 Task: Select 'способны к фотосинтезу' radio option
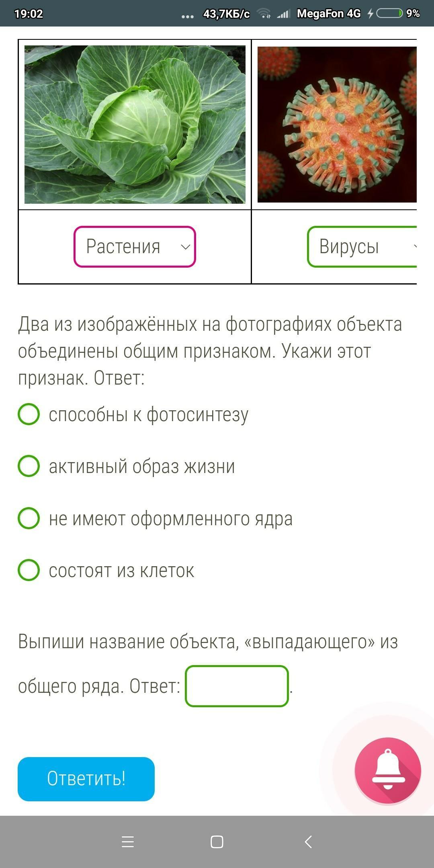(x=29, y=414)
